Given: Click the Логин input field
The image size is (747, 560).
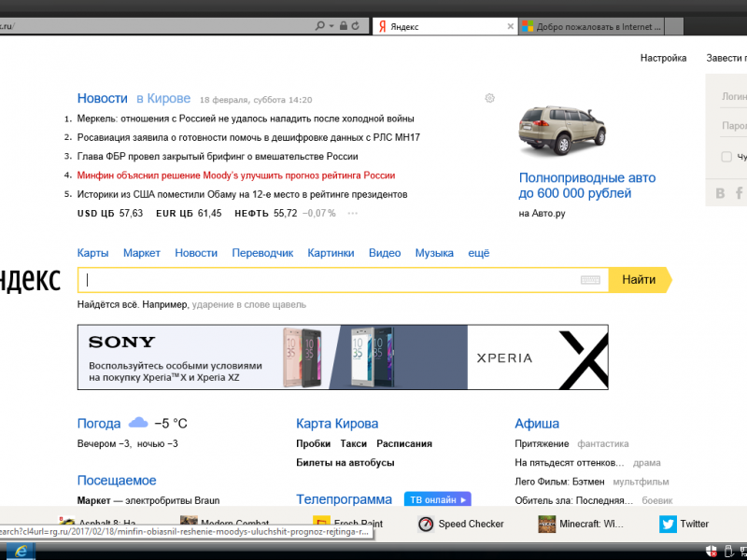Looking at the screenshot, I should coord(734,97).
